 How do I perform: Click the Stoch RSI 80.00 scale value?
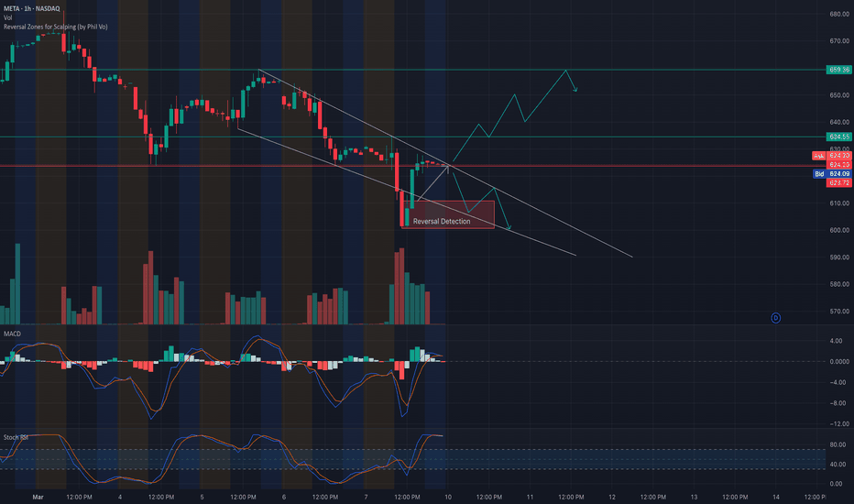[x=838, y=444]
